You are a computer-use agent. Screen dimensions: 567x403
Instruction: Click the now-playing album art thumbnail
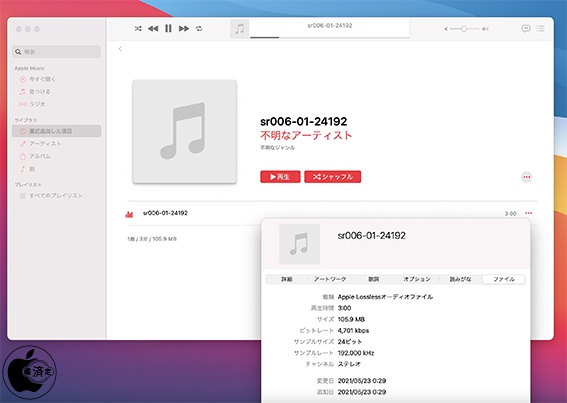[240, 29]
